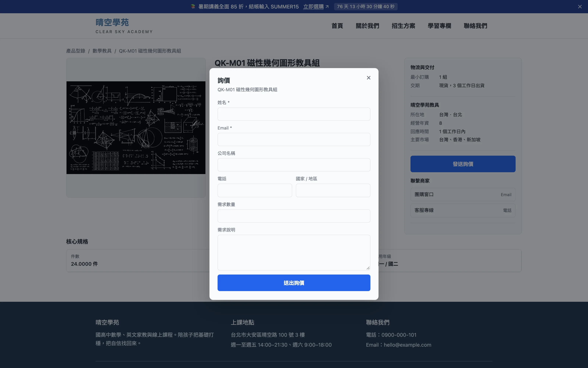Click the stacked books banner icon
588x368 pixels.
pyautogui.click(x=193, y=7)
